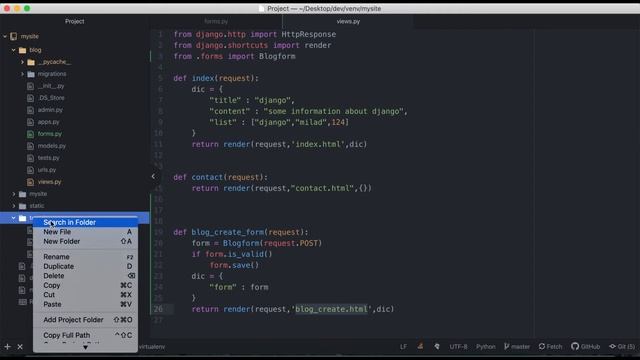The height and width of the screenshot is (360, 640).
Task: Choose New File from context menu
Action: 85,232
